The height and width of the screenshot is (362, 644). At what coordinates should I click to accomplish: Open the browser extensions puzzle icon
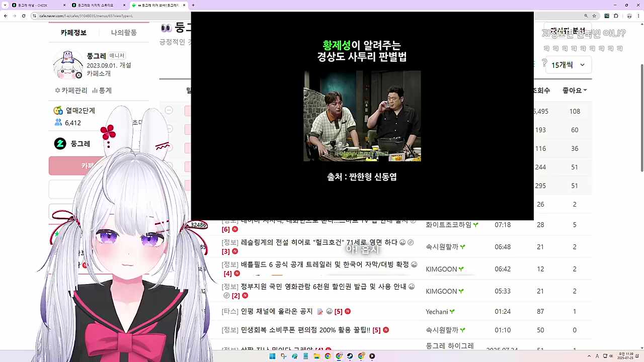pyautogui.click(x=616, y=16)
